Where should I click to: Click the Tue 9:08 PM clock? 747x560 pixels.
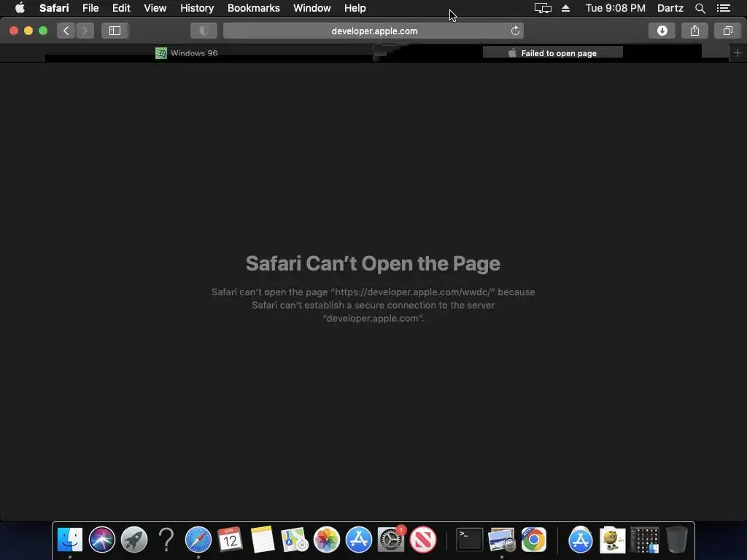click(x=615, y=8)
